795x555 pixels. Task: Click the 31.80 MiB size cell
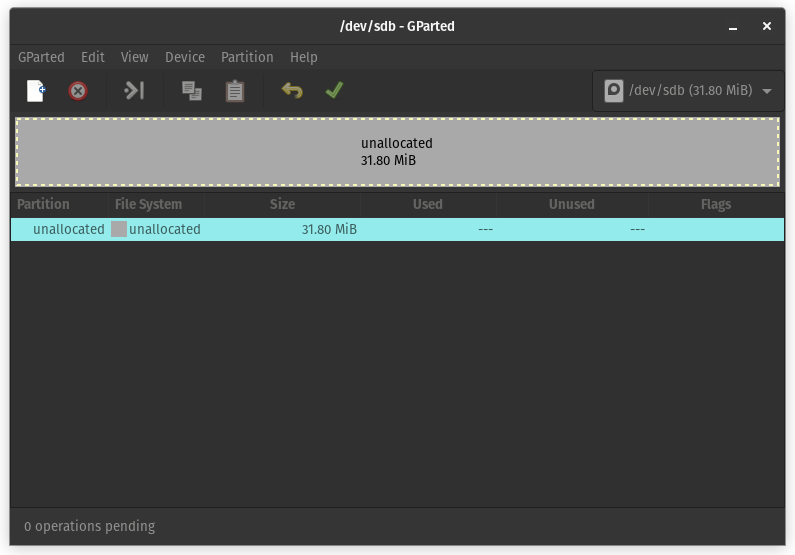(329, 230)
